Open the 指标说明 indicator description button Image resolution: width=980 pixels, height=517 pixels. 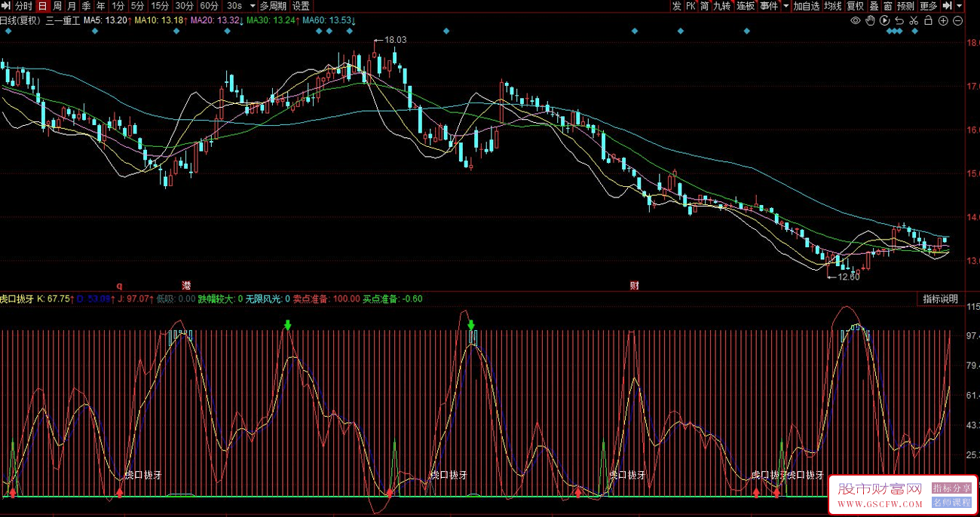tap(941, 299)
